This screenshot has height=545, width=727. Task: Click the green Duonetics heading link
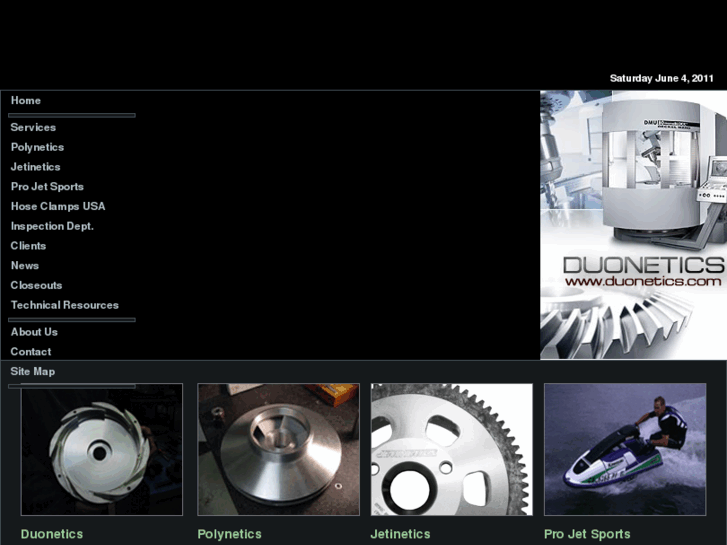click(52, 534)
